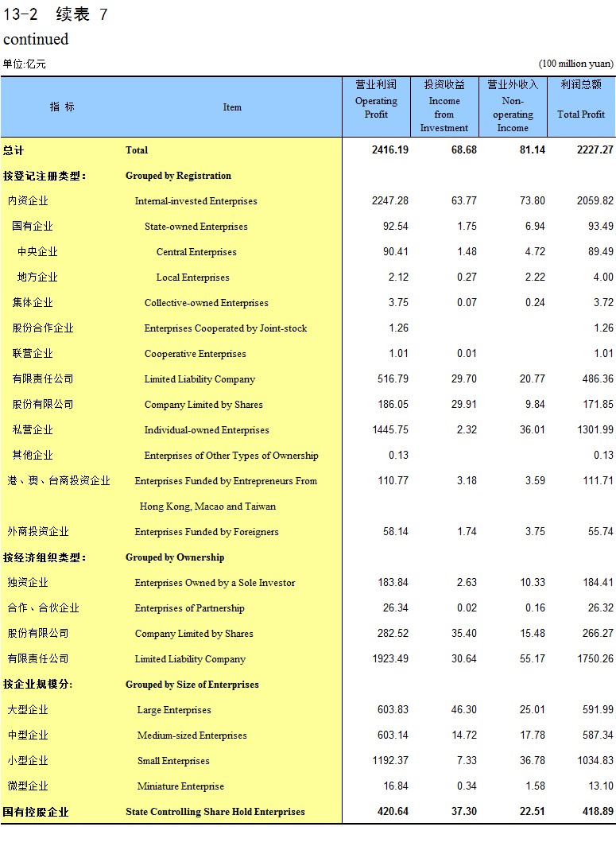Viewport: 616px width, 850px height.
Task: Click the 'Medium-sized Enterprises' row label
Action: [x=192, y=736]
